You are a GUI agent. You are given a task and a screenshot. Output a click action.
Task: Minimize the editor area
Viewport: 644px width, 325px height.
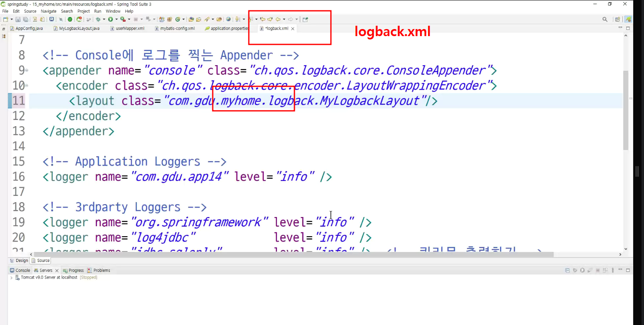620,28
